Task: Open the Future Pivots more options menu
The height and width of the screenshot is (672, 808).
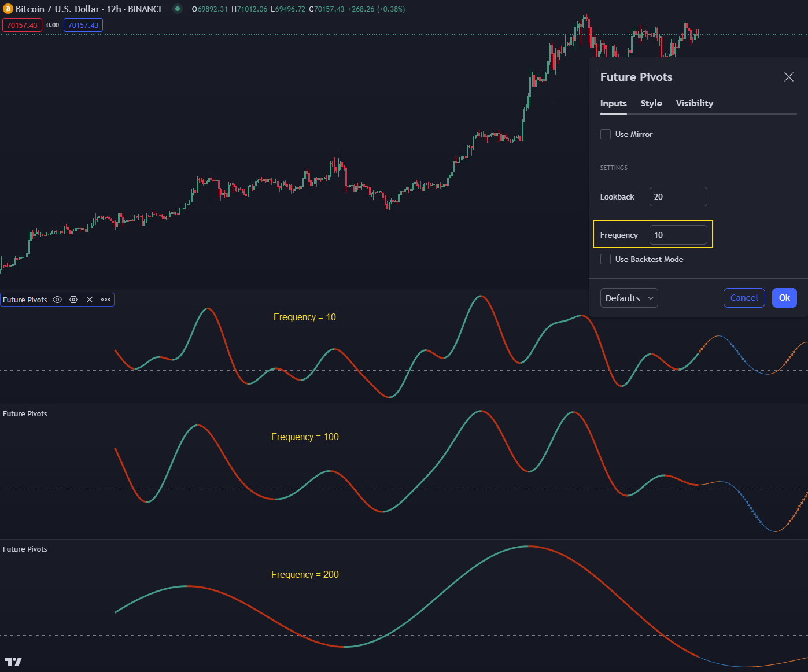Action: point(106,300)
